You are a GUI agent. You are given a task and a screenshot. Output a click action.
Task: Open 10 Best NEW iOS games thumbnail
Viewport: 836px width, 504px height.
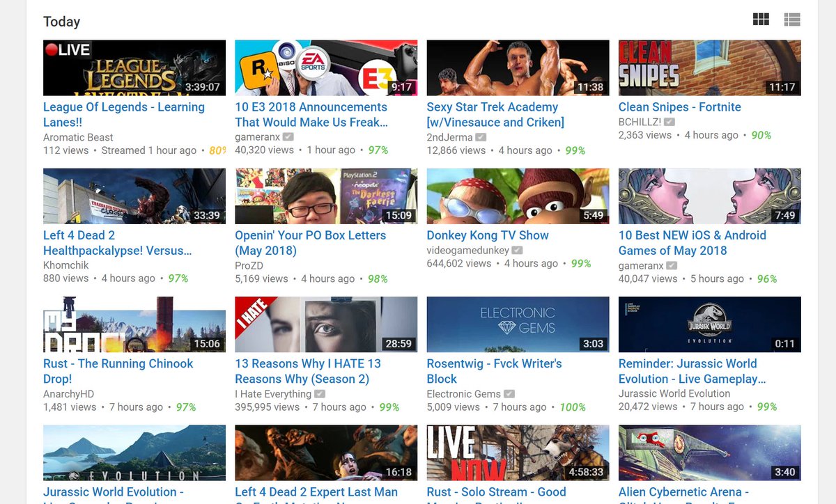(710, 196)
